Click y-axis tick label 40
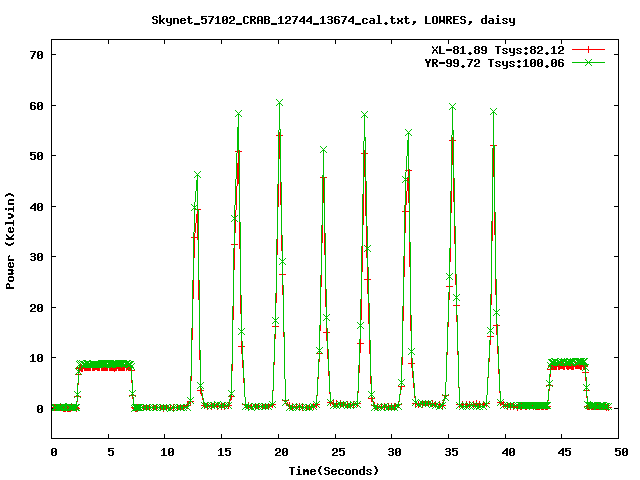Screen dimensions: 640x480 [x=36, y=207]
